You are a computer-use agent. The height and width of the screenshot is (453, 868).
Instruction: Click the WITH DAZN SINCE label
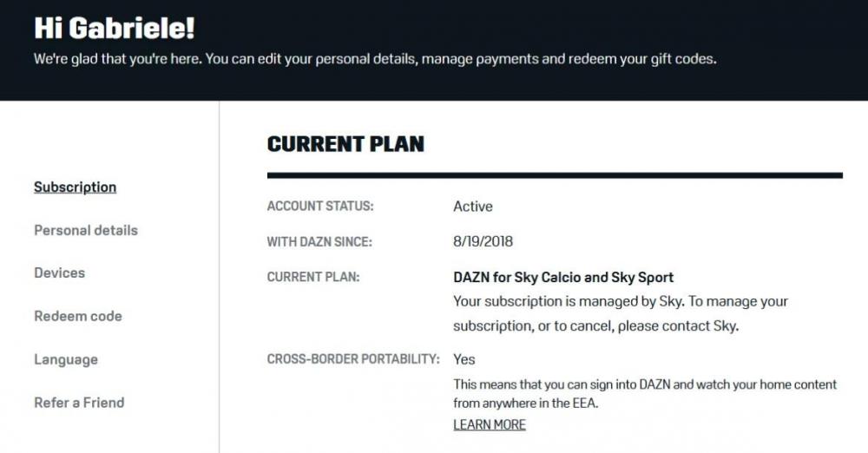pyautogui.click(x=319, y=242)
